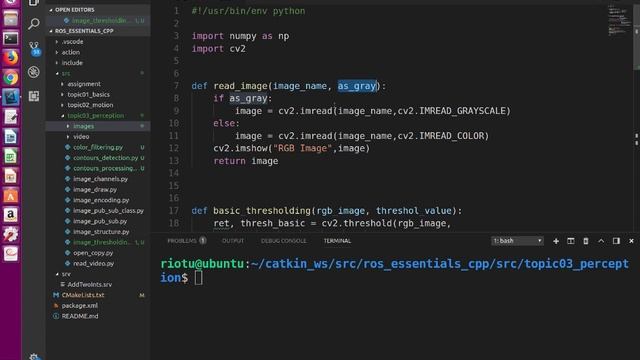Kill terminal with the trash icon
This screenshot has height=360, width=640.
point(586,241)
